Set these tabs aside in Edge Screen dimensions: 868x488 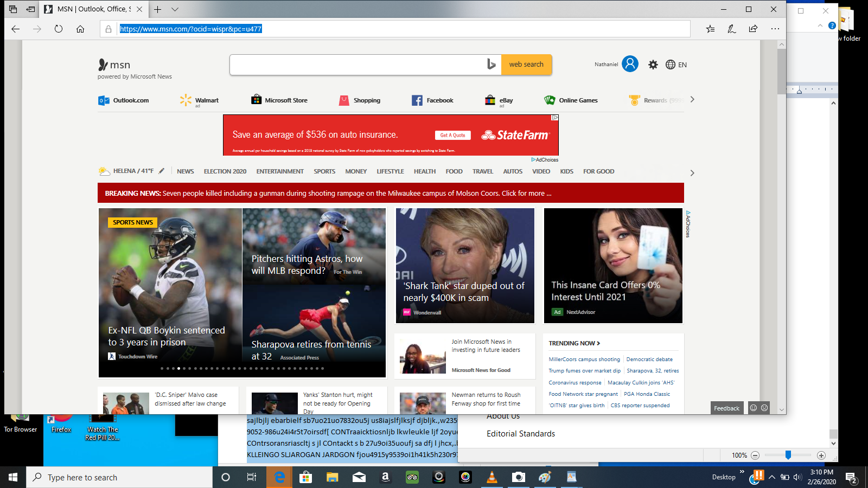[31, 9]
